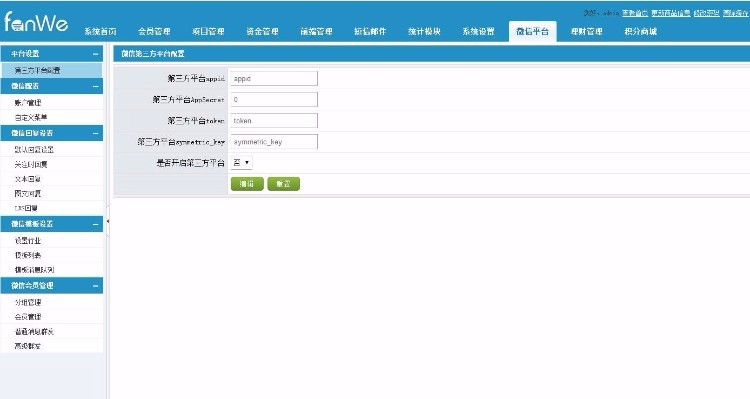Open 文本回复 in the sidebar
The height and width of the screenshot is (399, 750).
(28, 179)
